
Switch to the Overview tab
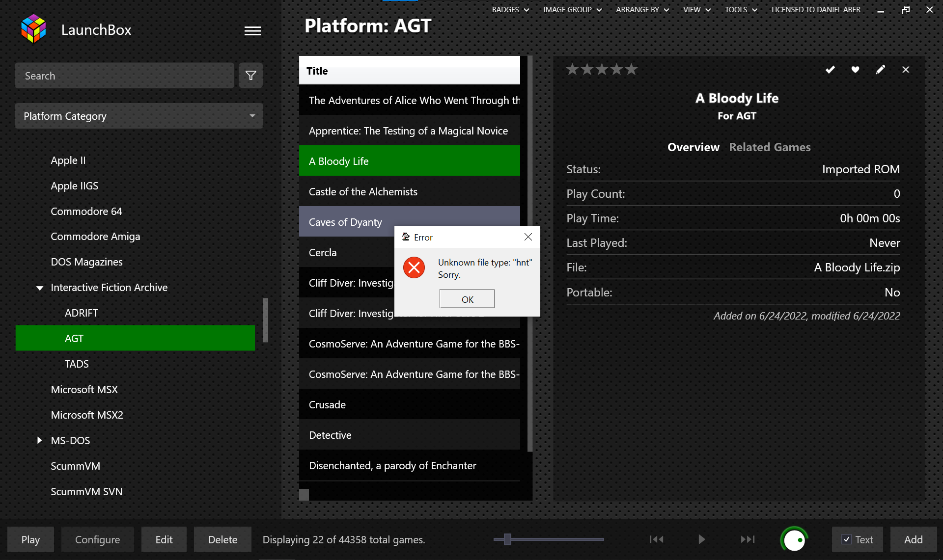[x=693, y=147]
